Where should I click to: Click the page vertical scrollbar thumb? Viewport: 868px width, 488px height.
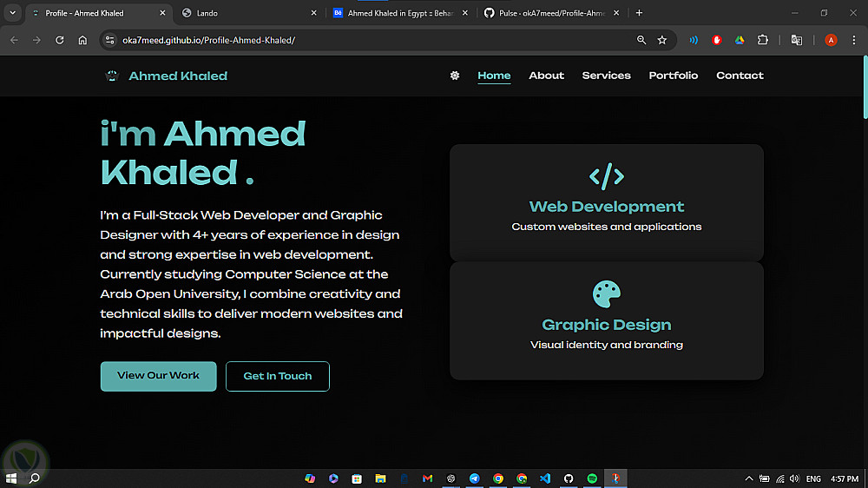click(x=865, y=87)
